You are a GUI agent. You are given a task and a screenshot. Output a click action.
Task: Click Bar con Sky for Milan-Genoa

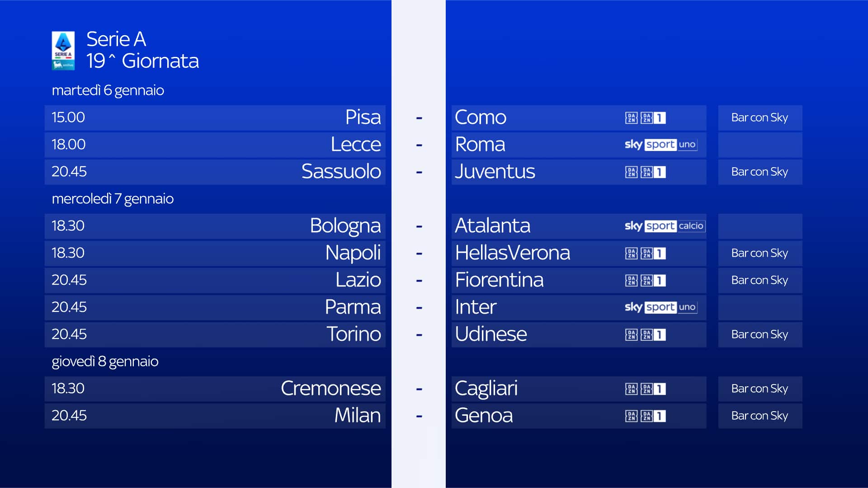(x=759, y=416)
